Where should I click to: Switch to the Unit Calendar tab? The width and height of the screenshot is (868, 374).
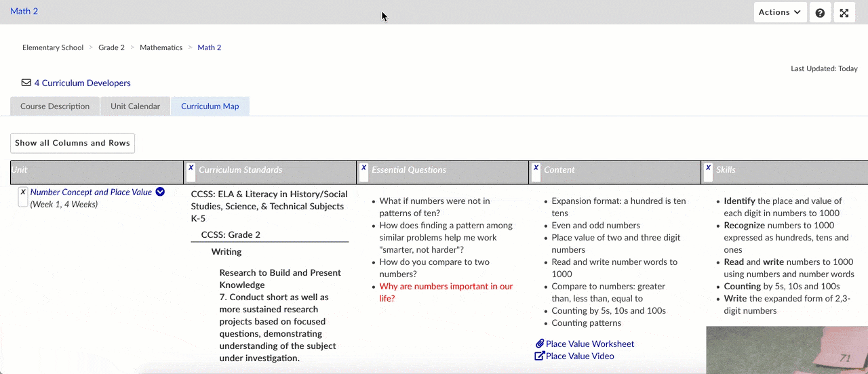tap(136, 106)
